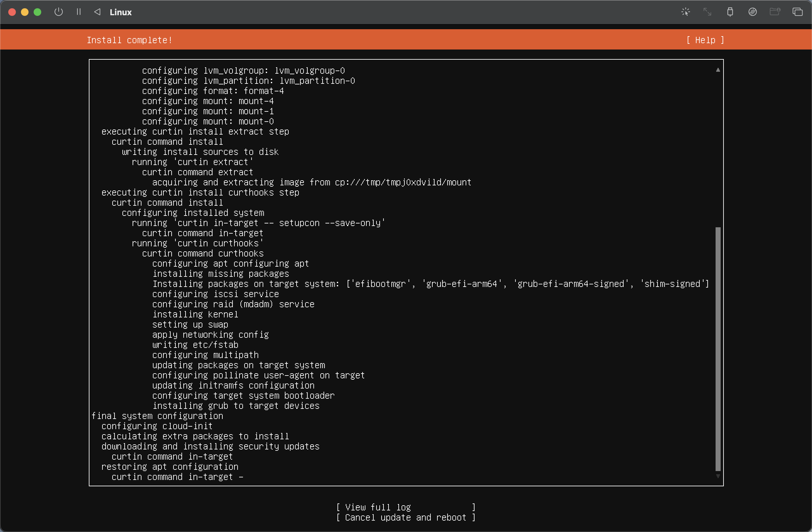Screen dimensions: 812x532
Task: Pause the virtual machine
Action: tap(79, 12)
